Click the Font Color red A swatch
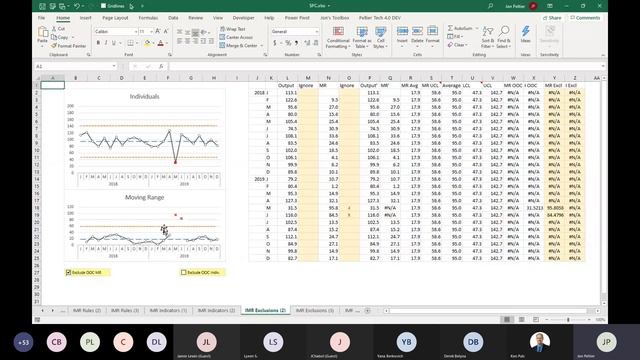640x360 pixels. tap(160, 43)
